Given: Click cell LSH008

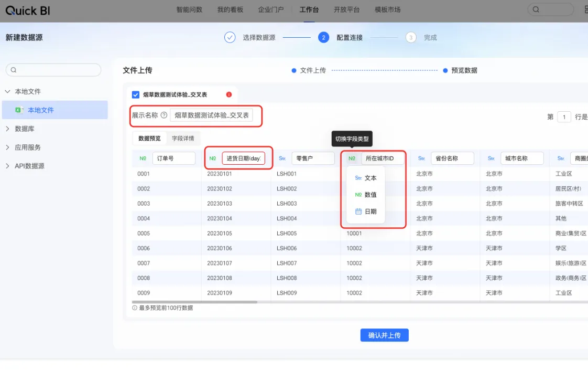Looking at the screenshot, I should (x=287, y=278).
